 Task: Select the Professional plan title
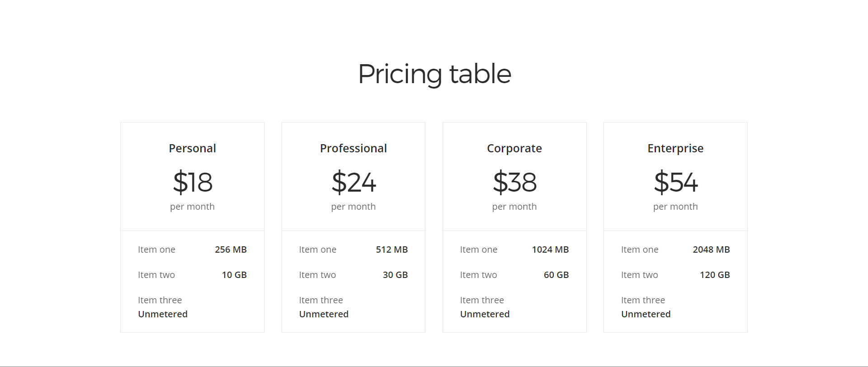click(354, 148)
